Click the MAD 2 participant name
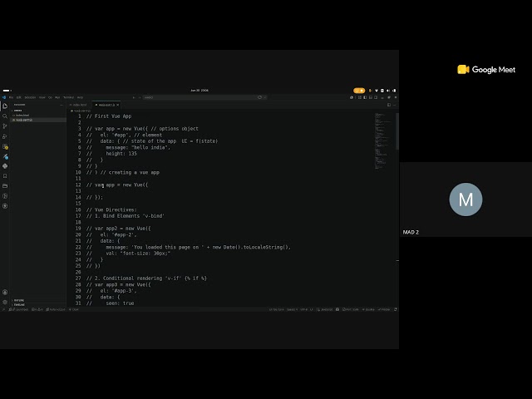The height and width of the screenshot is (399, 532). (411, 232)
